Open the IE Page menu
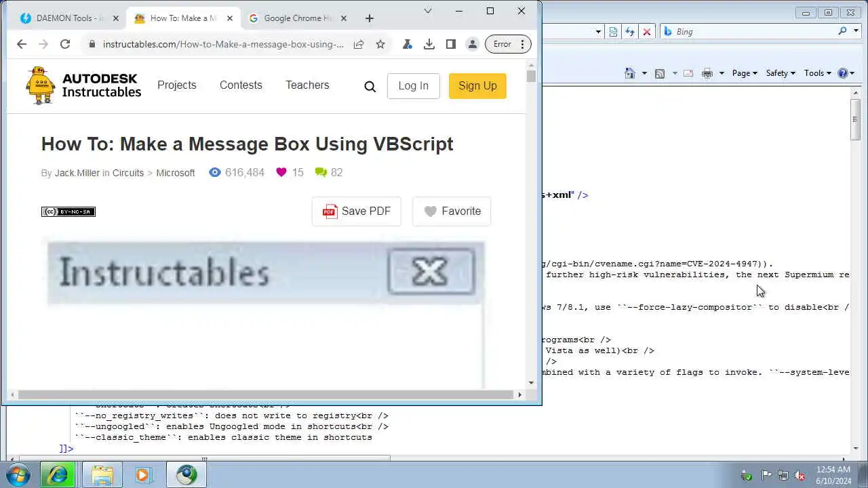The height and width of the screenshot is (488, 868). click(745, 73)
